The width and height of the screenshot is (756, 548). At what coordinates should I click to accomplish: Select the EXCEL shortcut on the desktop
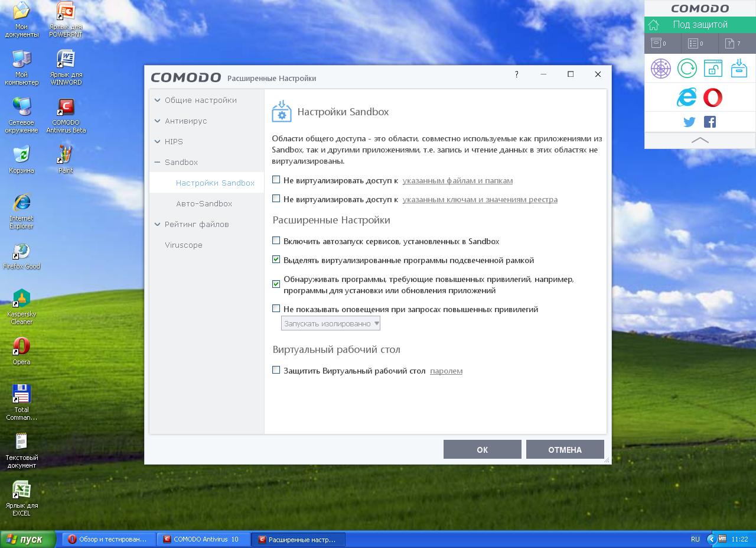[x=22, y=498]
